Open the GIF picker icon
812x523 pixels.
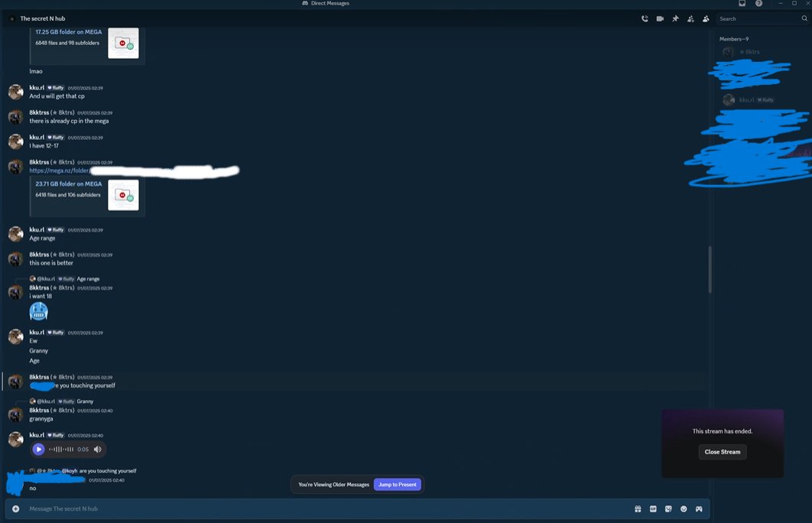653,509
